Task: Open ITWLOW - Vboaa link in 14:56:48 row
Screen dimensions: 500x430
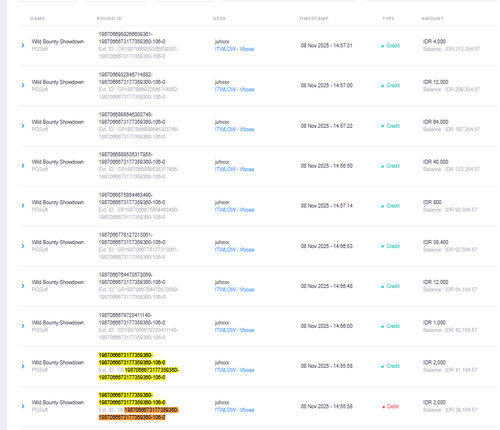Action: point(234,290)
